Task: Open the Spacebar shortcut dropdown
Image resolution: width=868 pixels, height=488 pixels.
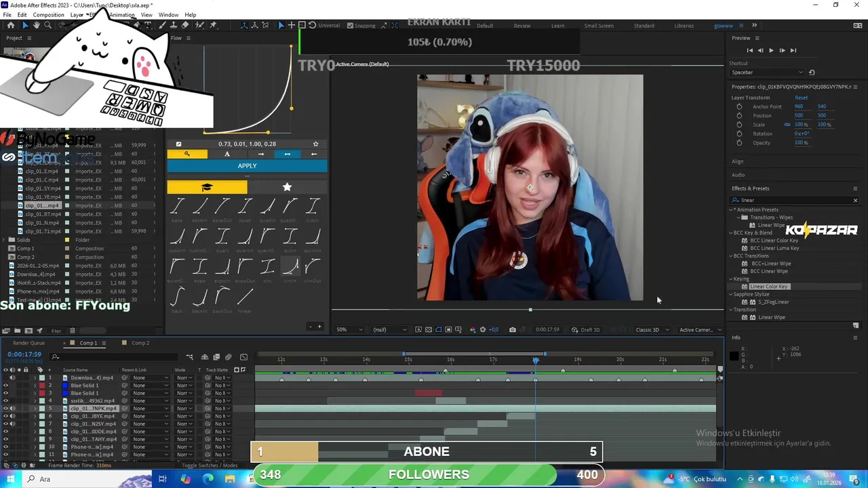Action: coord(766,73)
